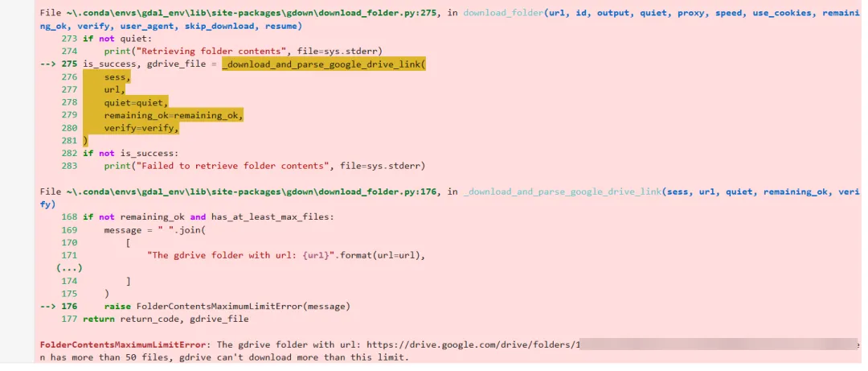Click 'remaining_ok=remaining_ok,' on line 279

pos(174,115)
